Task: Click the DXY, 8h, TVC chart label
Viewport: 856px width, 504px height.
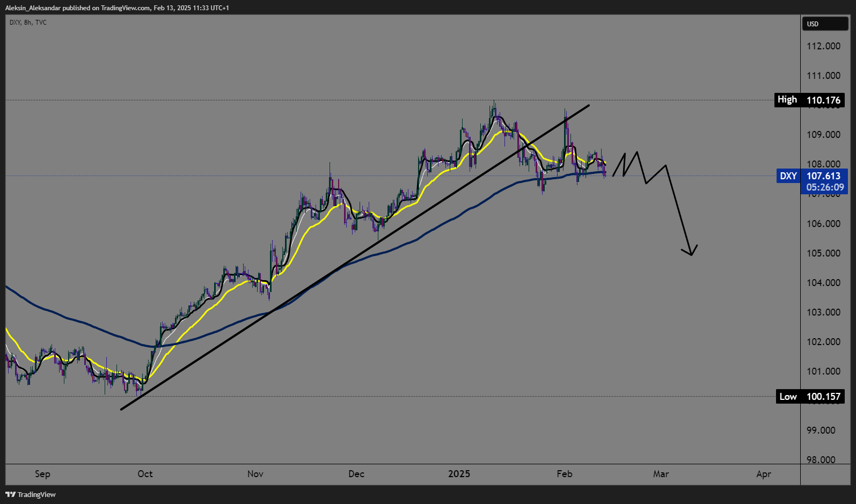Action: [x=28, y=23]
